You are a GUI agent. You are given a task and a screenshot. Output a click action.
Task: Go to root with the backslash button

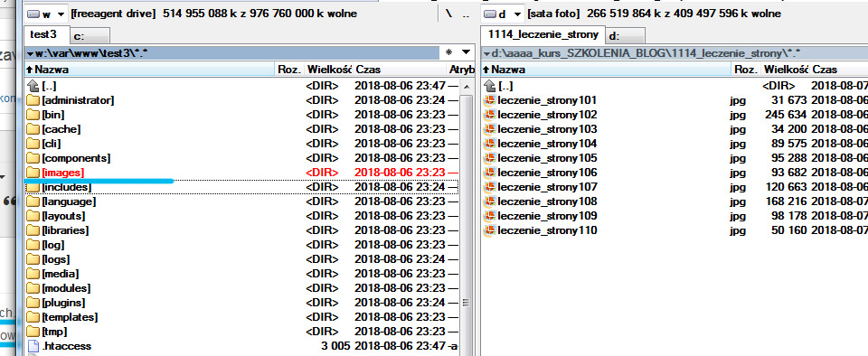[x=448, y=14]
